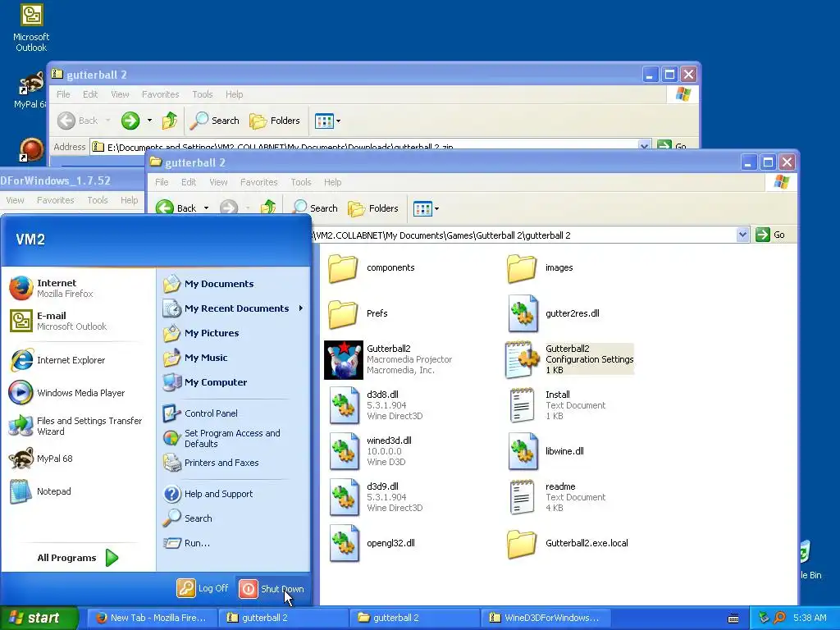Expand My Recent Documents submenu
Viewport: 840px width, 630px height.
[x=232, y=308]
